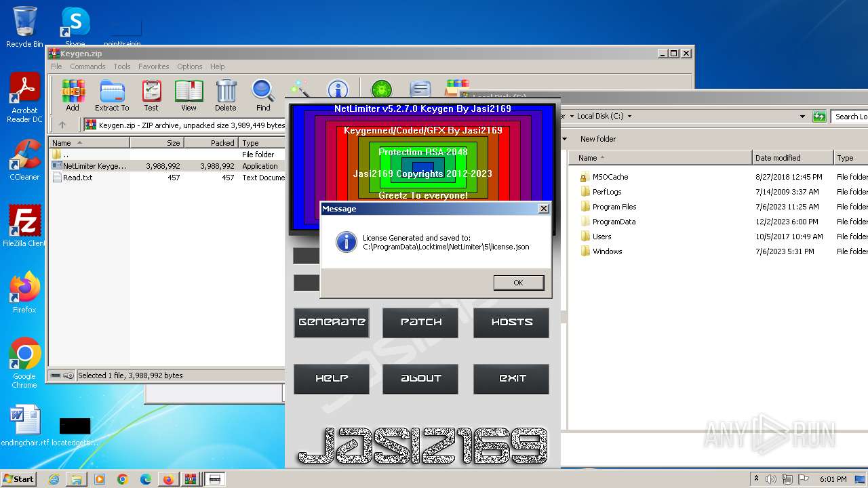Open the Options menu in WinRAR
The image size is (868, 488).
(190, 66)
